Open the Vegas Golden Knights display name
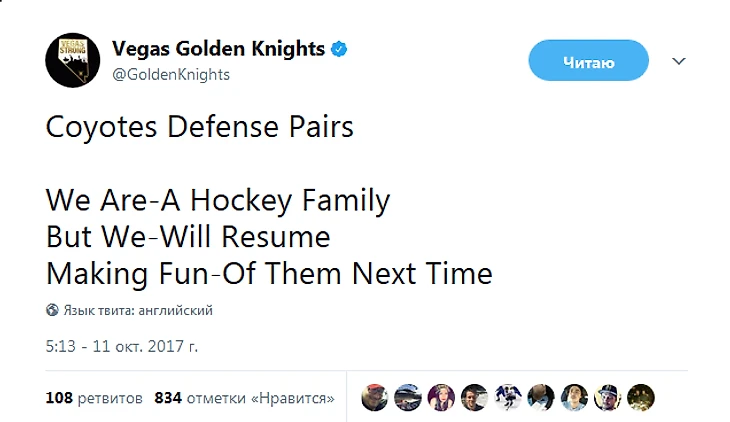 [218, 48]
